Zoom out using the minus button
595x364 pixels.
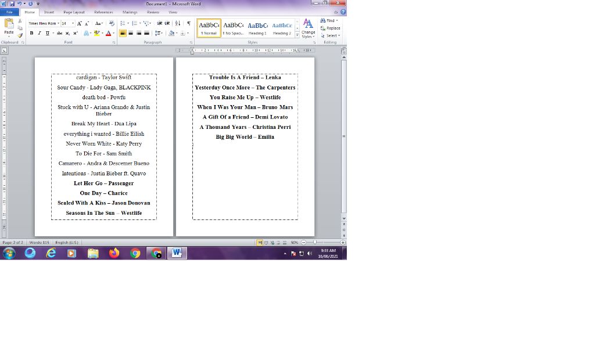pos(303,242)
